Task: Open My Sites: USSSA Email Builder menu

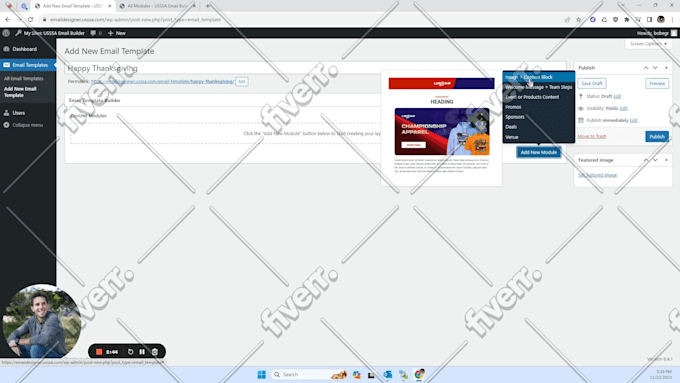Action: coord(50,33)
